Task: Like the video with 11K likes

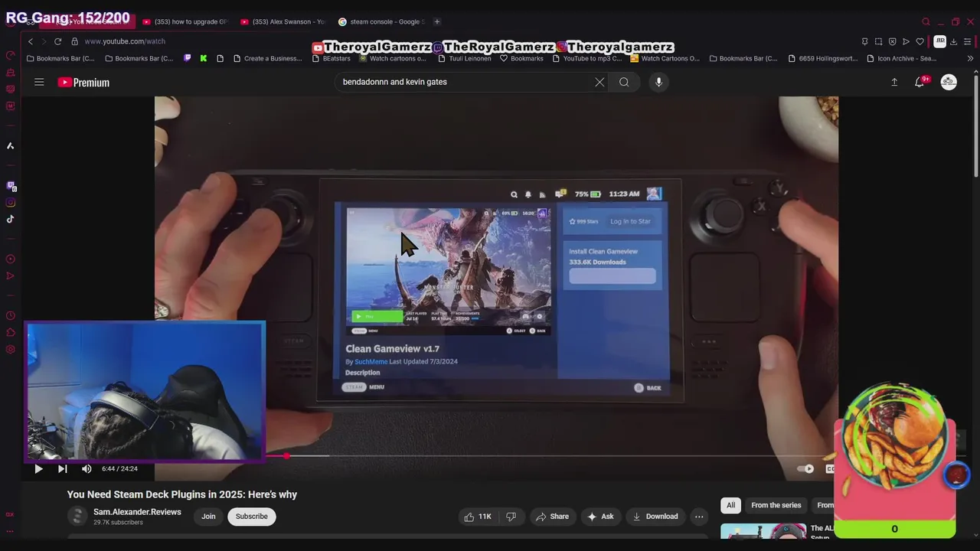Action: (477, 517)
